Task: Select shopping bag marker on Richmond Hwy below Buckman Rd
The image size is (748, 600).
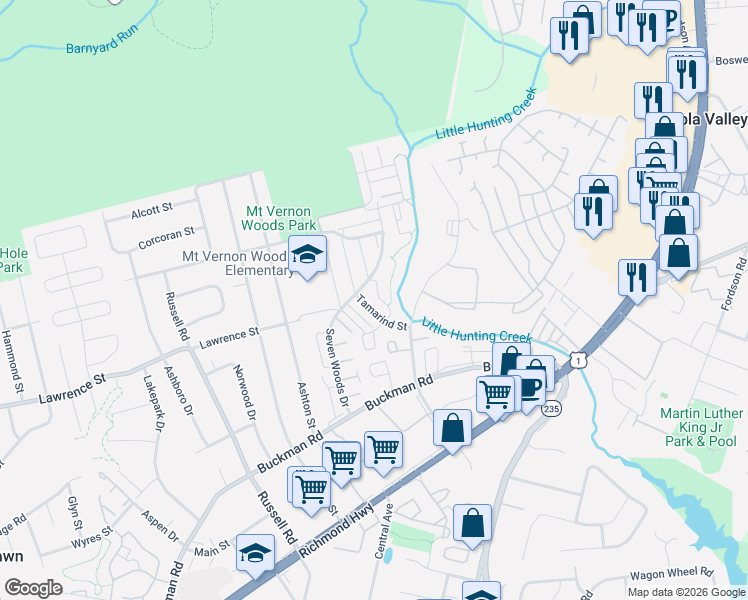Action: [x=452, y=429]
